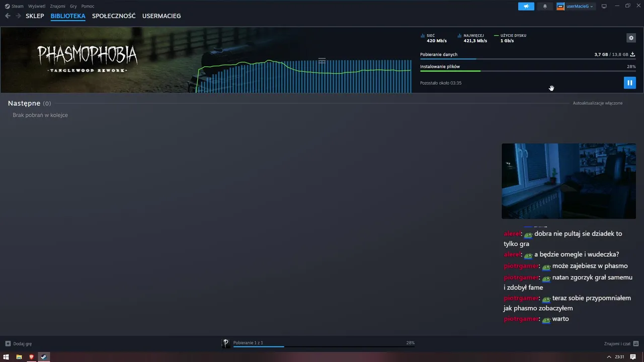Image resolution: width=644 pixels, height=362 pixels.
Task: Click the userMacieG avatar picture
Action: pos(560,7)
